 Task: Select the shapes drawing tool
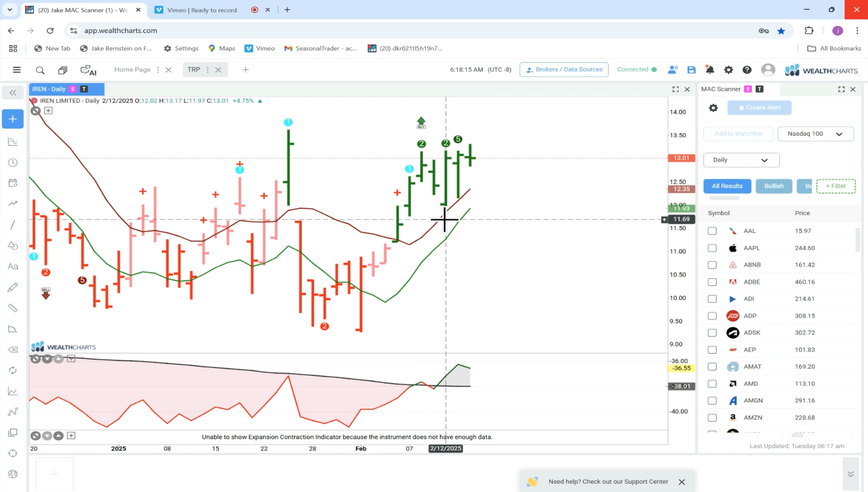(13, 245)
